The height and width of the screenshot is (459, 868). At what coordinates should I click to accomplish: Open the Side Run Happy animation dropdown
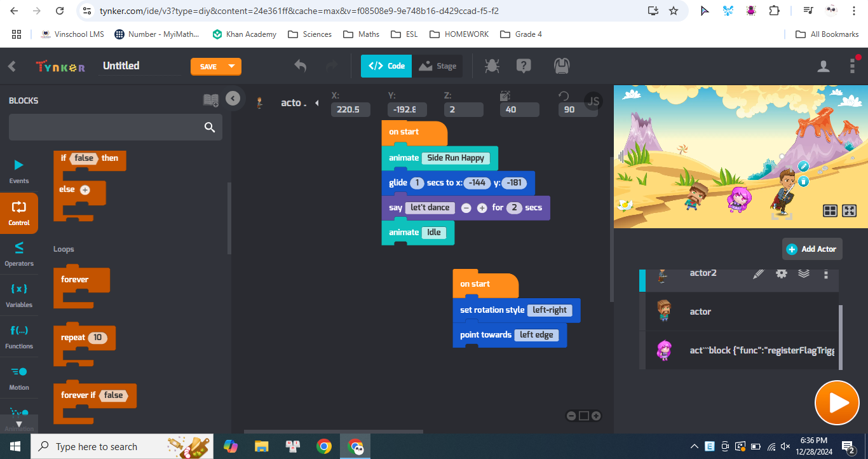click(x=456, y=158)
